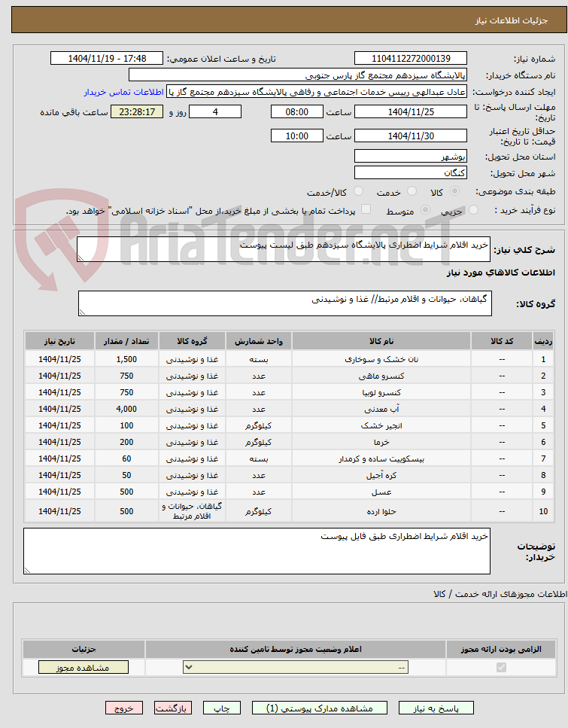Select the متوسط purchase type radio
The image size is (568, 728).
[x=425, y=210]
